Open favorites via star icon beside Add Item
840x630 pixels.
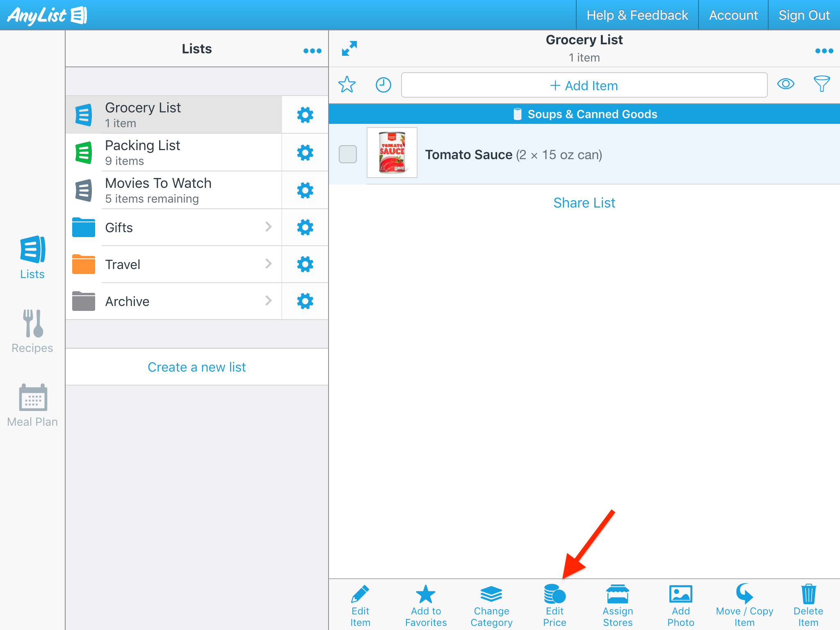(x=347, y=85)
